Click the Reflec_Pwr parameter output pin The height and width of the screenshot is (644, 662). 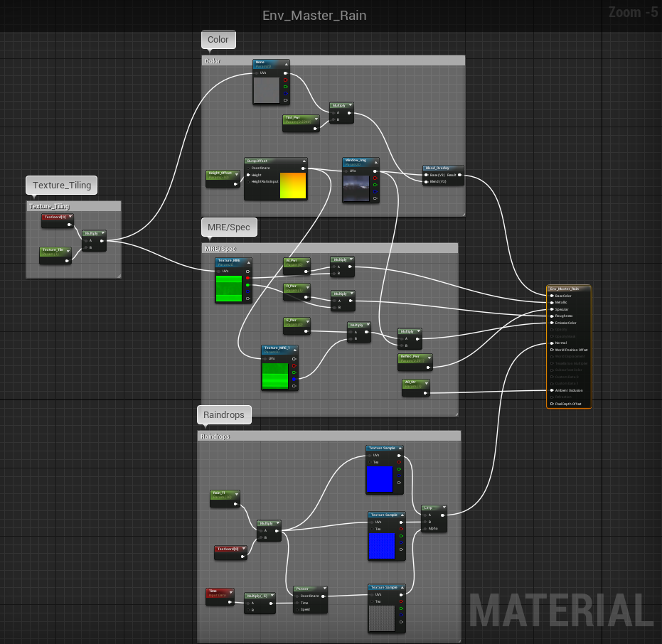pyautogui.click(x=428, y=367)
